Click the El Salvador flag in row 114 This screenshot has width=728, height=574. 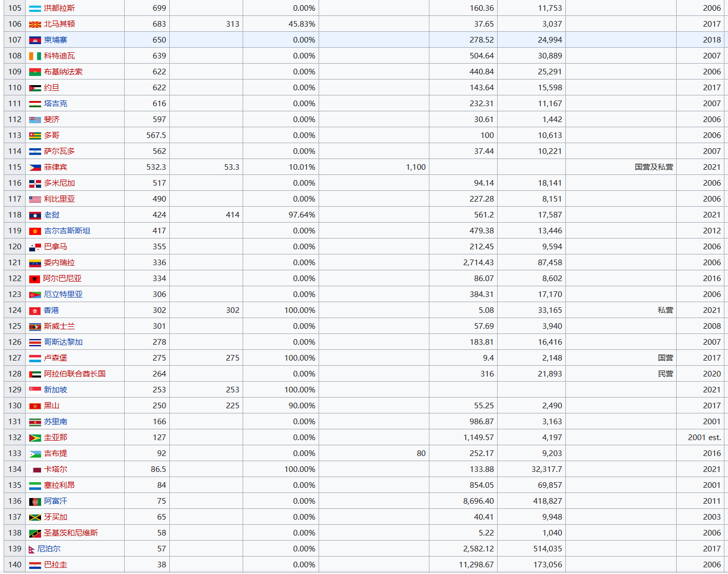point(35,151)
